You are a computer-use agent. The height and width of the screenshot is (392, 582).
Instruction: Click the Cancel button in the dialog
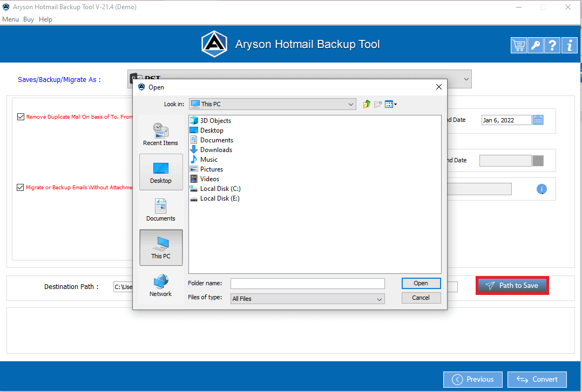click(x=421, y=298)
